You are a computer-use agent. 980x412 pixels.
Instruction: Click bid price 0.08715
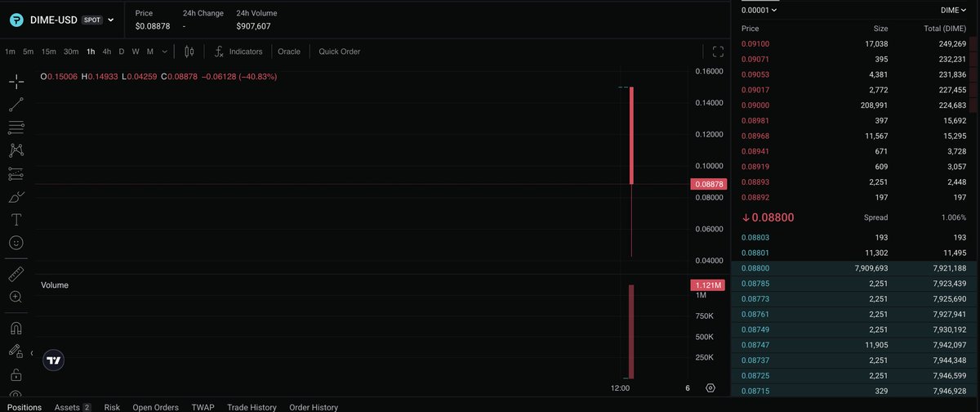tap(755, 391)
